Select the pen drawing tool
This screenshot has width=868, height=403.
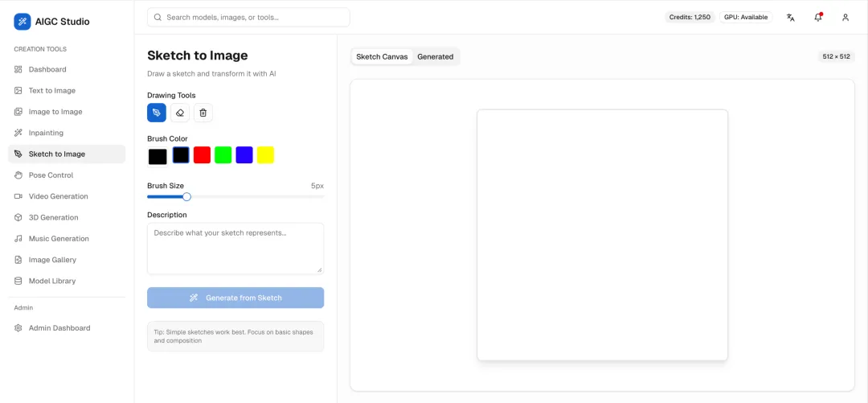(157, 113)
